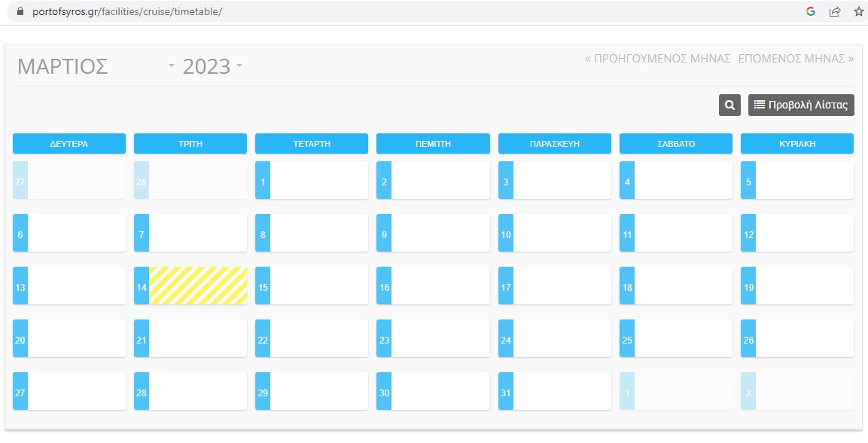The image size is (868, 443).
Task: Click the browser address bar URL
Action: (128, 11)
